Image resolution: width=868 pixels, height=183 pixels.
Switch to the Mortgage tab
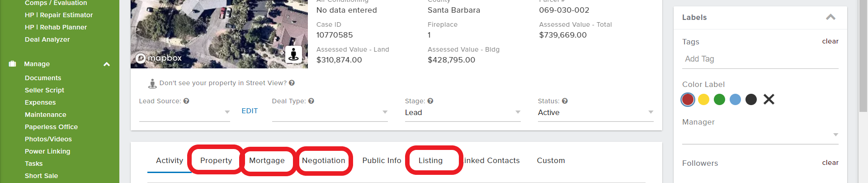267,160
